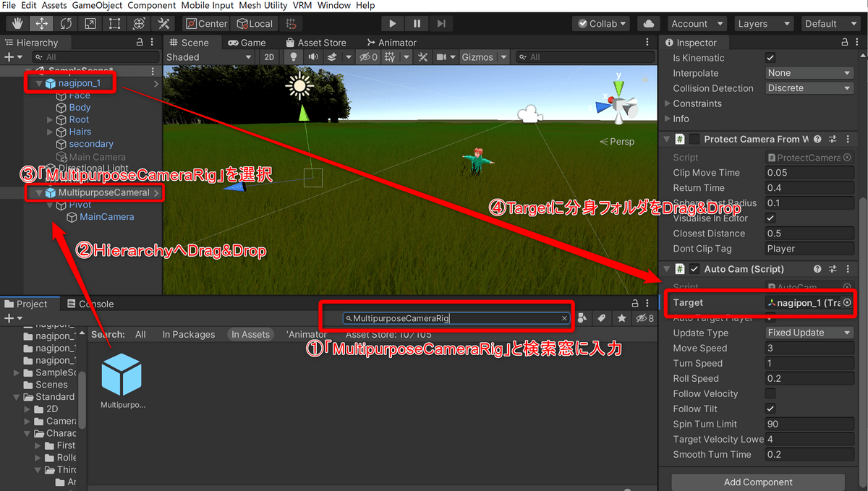Screen dimensions: 868x491
Task: Select the All search filter in Project
Action: coord(140,335)
